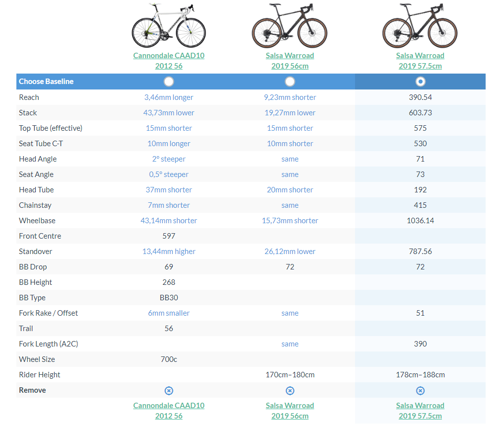Click the '0,5° steeper' seat angle value
The height and width of the screenshot is (432, 504).
click(x=169, y=174)
